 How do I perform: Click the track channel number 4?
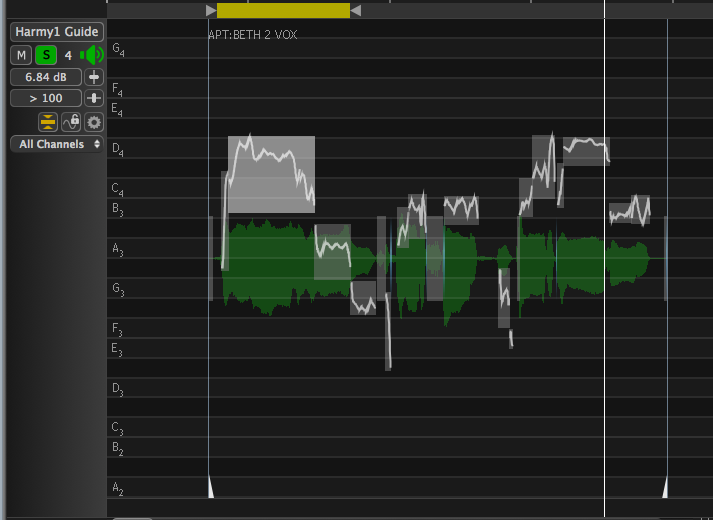(x=68, y=55)
